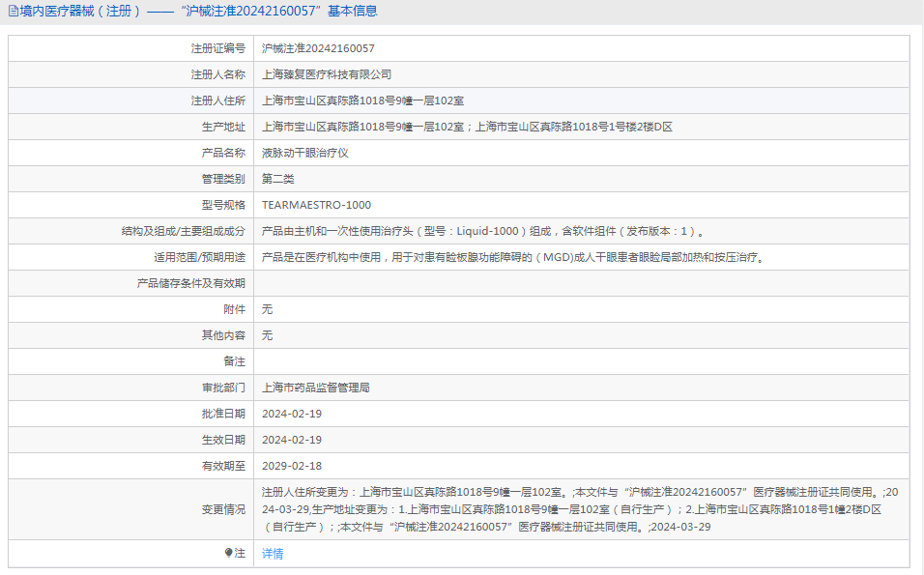
Task: Select the 注册人住所 address value
Action: tap(363, 101)
